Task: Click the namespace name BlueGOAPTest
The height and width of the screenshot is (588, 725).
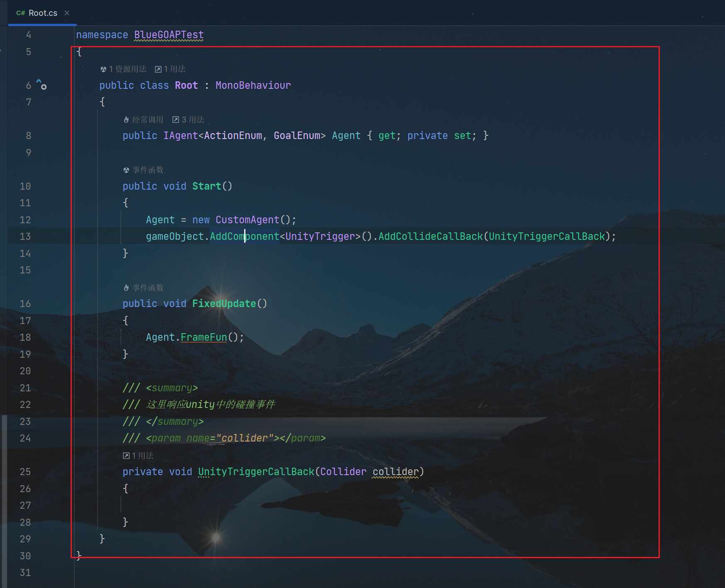Action: [169, 35]
